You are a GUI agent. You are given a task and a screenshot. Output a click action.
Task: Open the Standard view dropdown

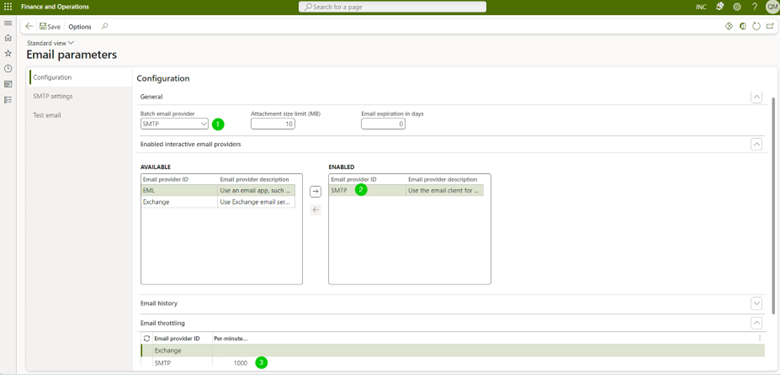tap(50, 43)
